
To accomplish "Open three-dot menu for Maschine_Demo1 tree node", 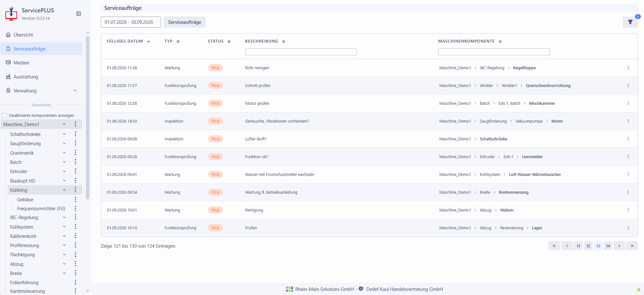I will 75,124.
